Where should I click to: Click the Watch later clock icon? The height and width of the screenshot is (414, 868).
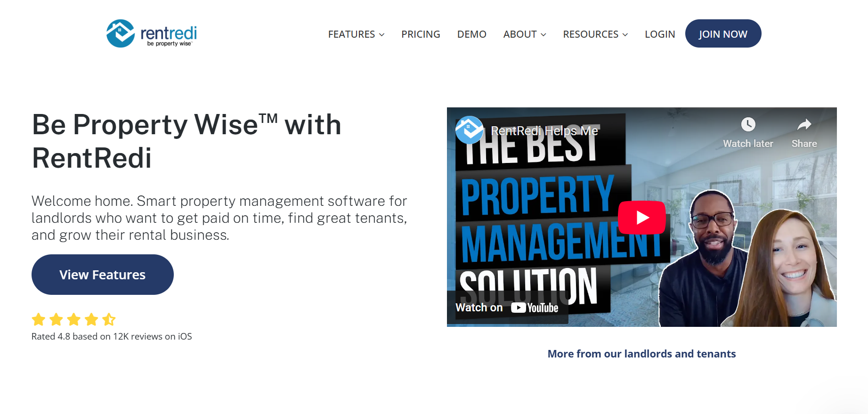tap(748, 124)
